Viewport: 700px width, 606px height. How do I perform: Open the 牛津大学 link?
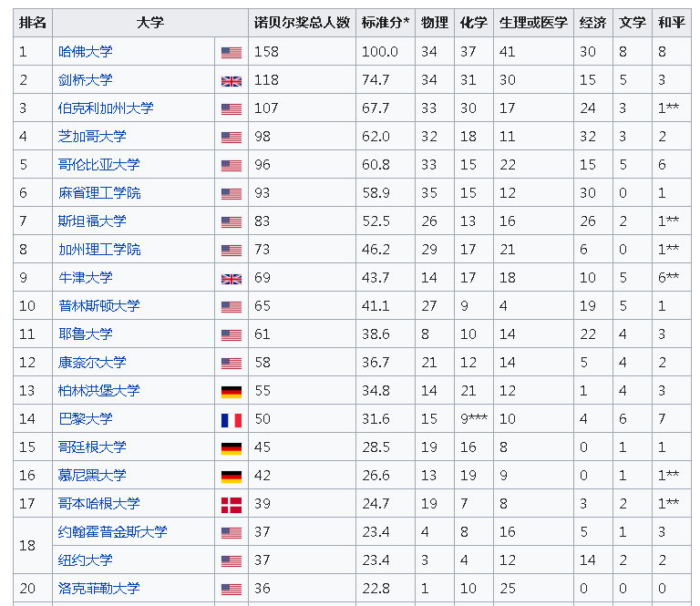pos(86,278)
